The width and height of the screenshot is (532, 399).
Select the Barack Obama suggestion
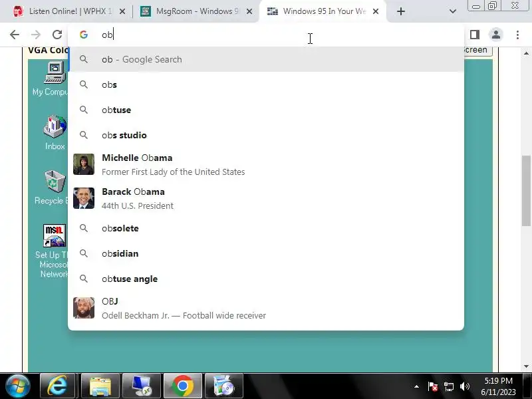[x=266, y=198]
